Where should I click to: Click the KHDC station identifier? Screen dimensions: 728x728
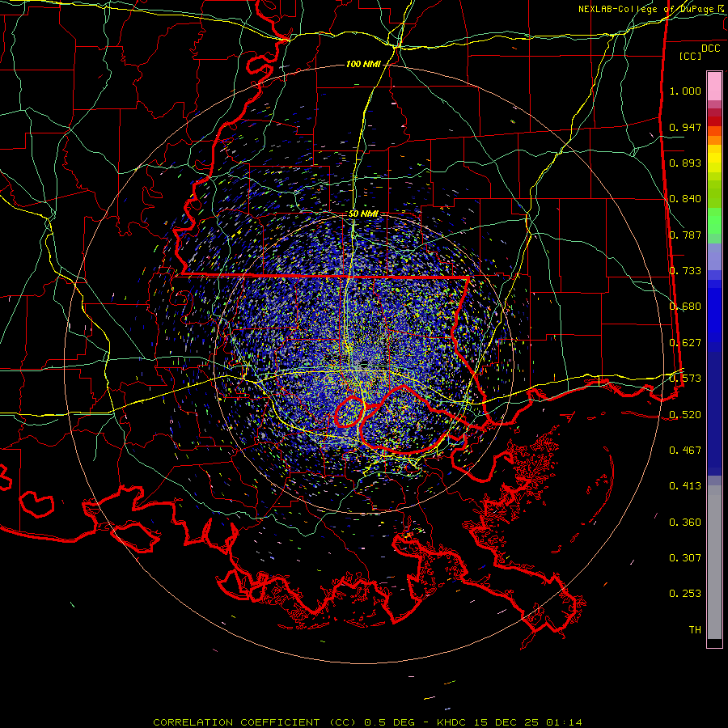(453, 722)
